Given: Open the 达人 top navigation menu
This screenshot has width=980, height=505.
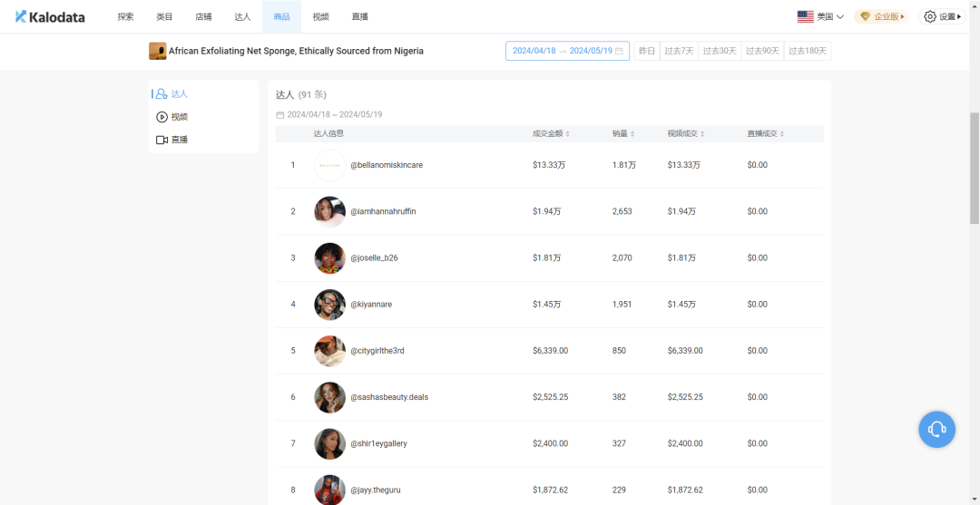Looking at the screenshot, I should click(242, 16).
